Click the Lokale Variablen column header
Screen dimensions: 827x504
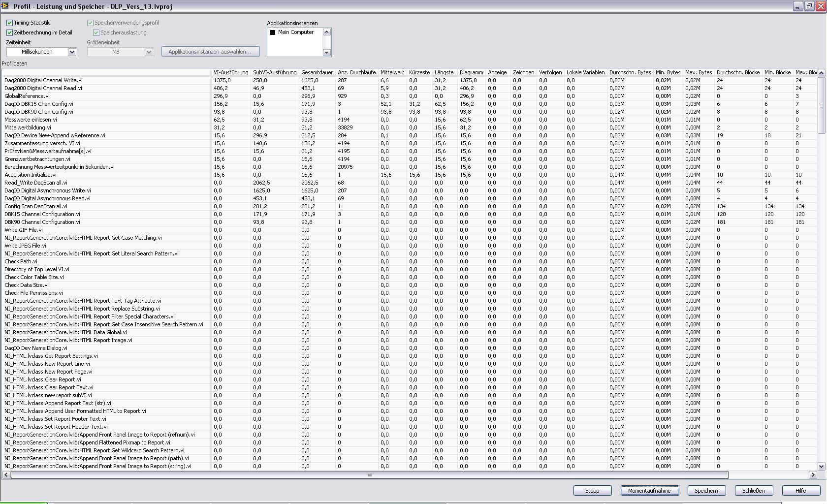tap(585, 72)
